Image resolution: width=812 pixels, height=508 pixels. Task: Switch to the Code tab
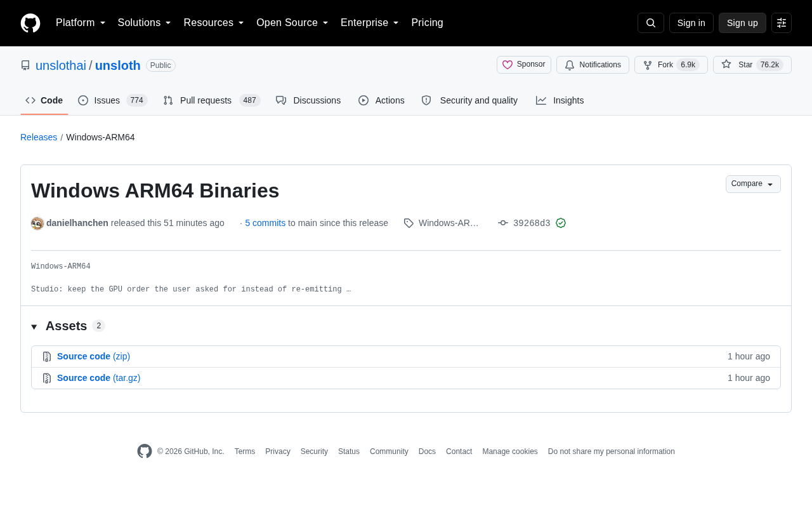[44, 100]
